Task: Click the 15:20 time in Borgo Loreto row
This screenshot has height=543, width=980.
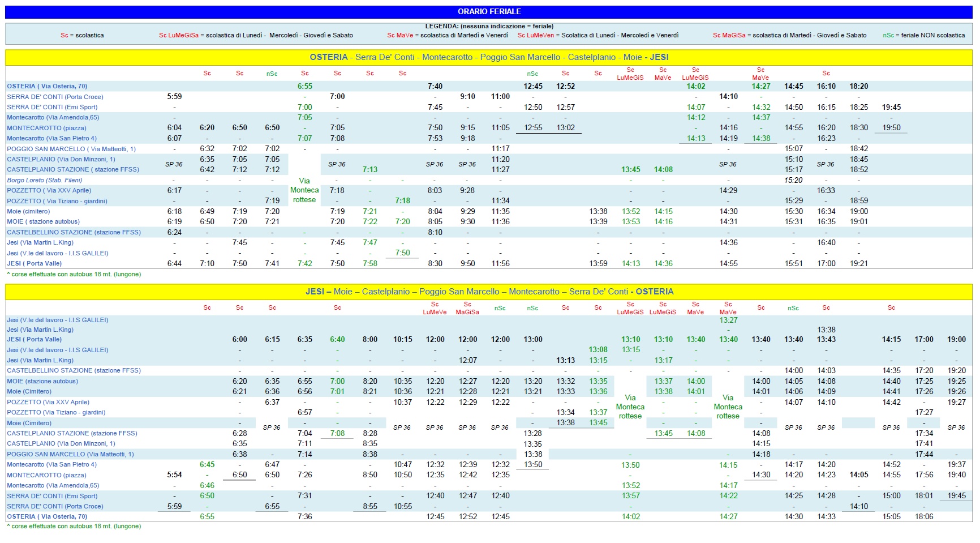Action: coord(793,180)
